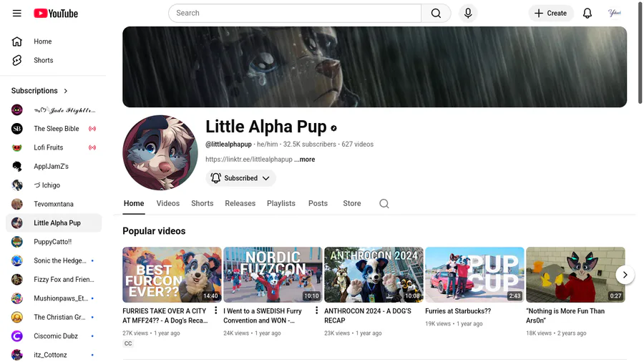
Task: Open the account avatar menu
Action: pos(615,13)
